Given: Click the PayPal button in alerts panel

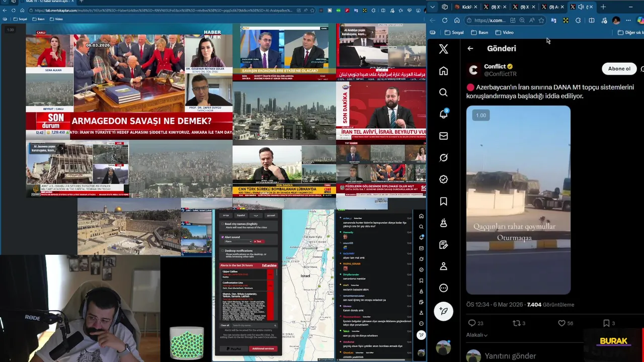Looking at the screenshot, I should [x=234, y=348].
